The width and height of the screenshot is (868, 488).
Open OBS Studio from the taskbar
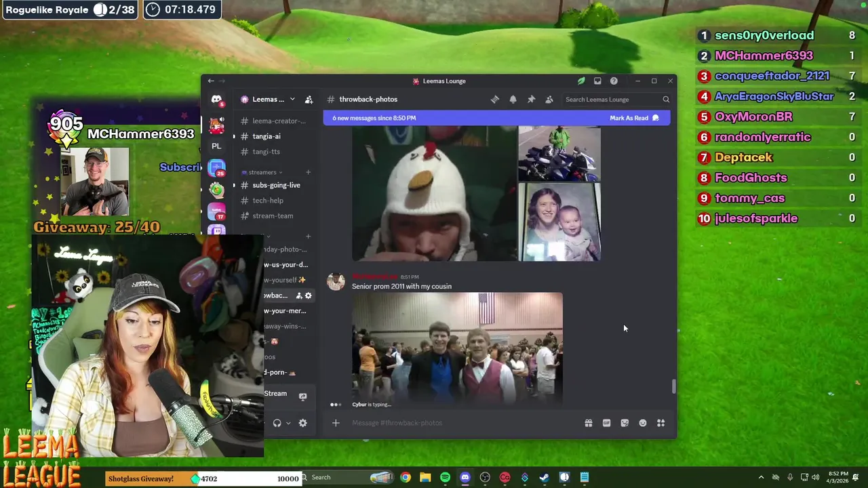point(485,477)
